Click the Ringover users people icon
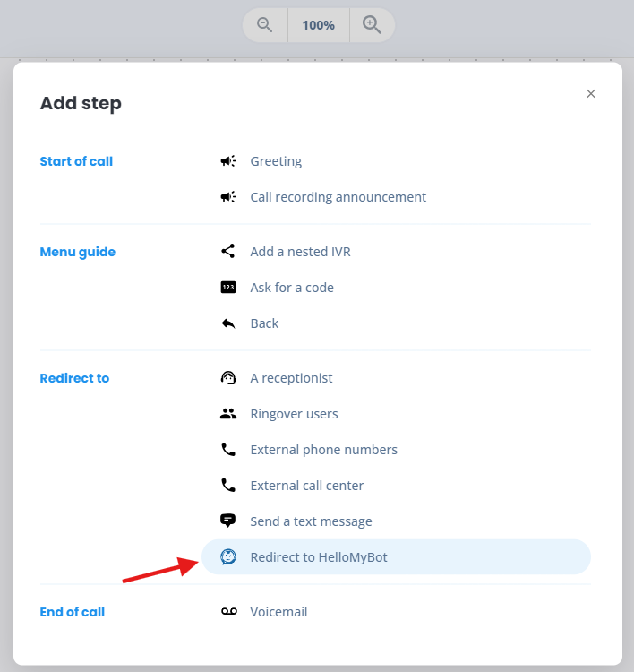This screenshot has height=672, width=634. point(227,414)
